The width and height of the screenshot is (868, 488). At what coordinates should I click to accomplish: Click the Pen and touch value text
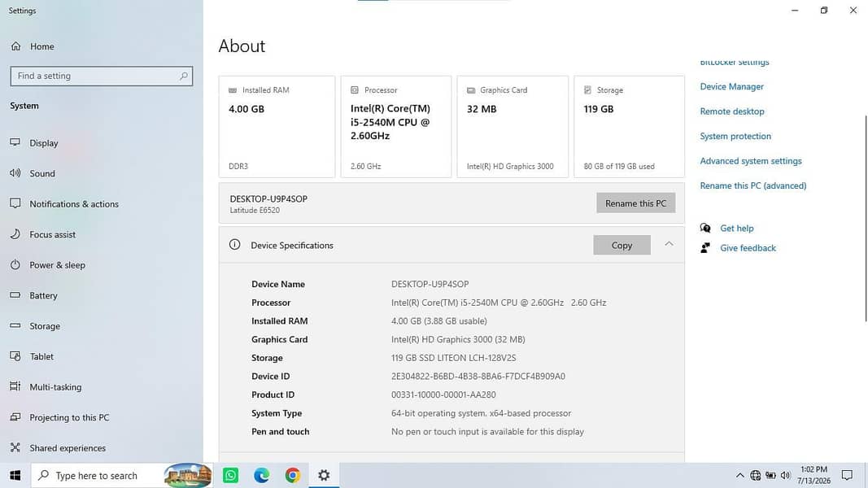click(487, 432)
